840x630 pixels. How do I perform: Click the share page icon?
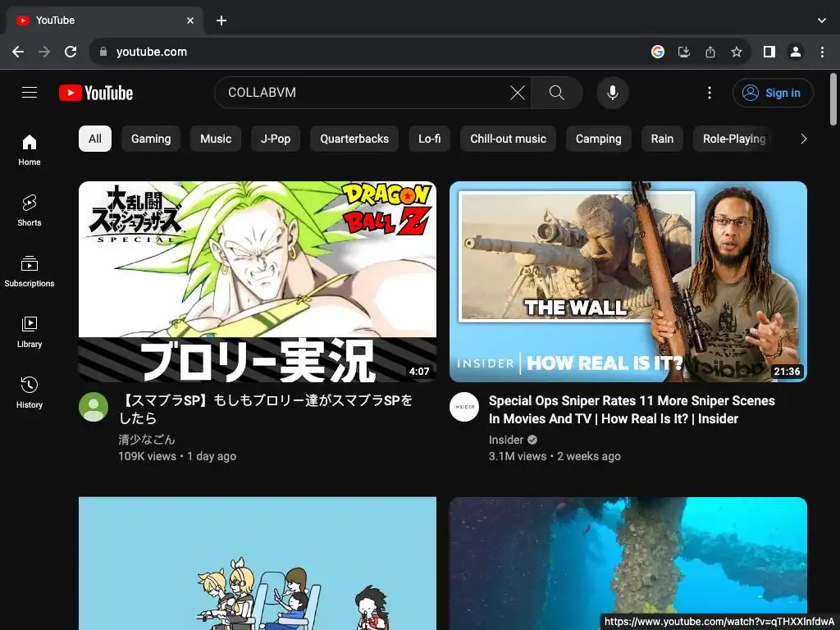pyautogui.click(x=710, y=52)
